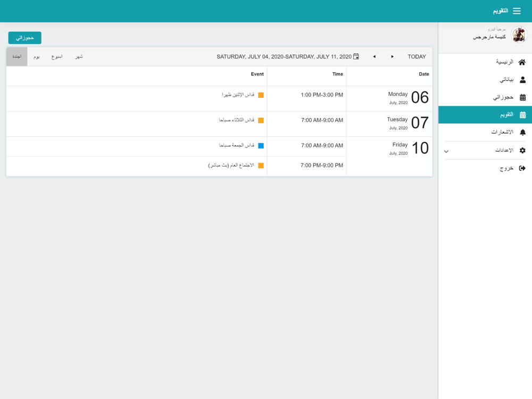Open the hamburger menu in top bar
532x399 pixels.
coord(517,11)
